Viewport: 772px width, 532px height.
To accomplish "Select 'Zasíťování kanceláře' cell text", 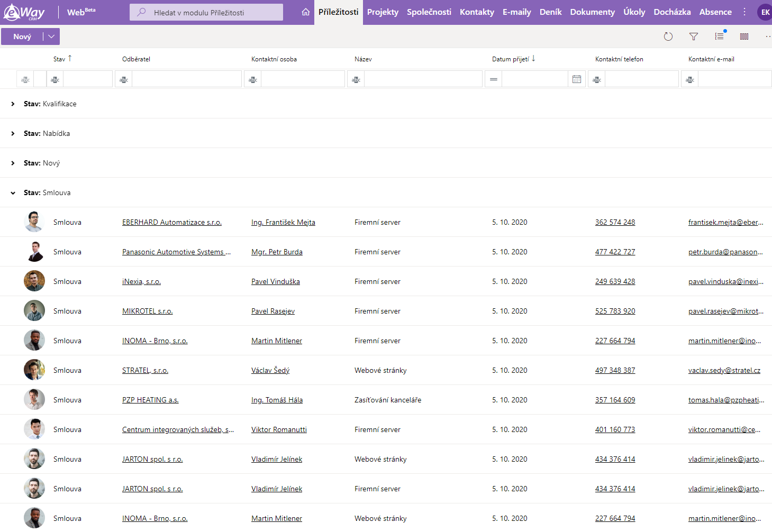I will point(388,400).
